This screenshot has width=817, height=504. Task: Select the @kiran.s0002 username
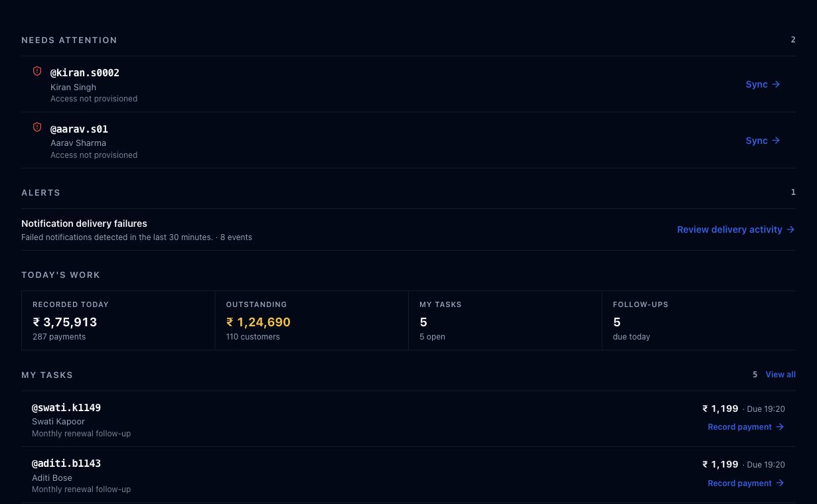pyautogui.click(x=85, y=73)
